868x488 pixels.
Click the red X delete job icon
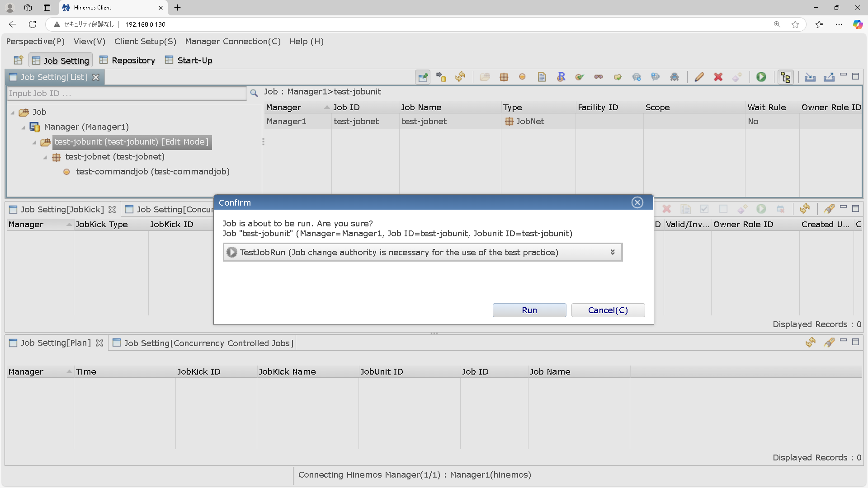[x=718, y=77]
